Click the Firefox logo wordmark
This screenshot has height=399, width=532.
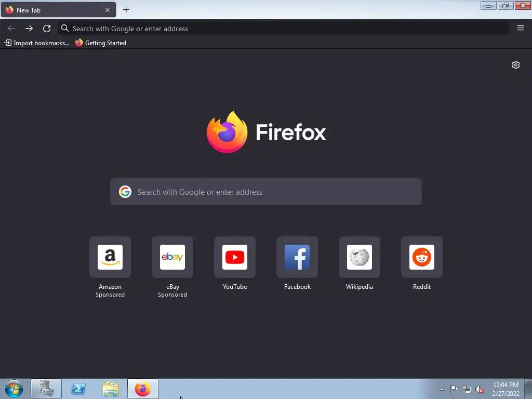click(267, 132)
